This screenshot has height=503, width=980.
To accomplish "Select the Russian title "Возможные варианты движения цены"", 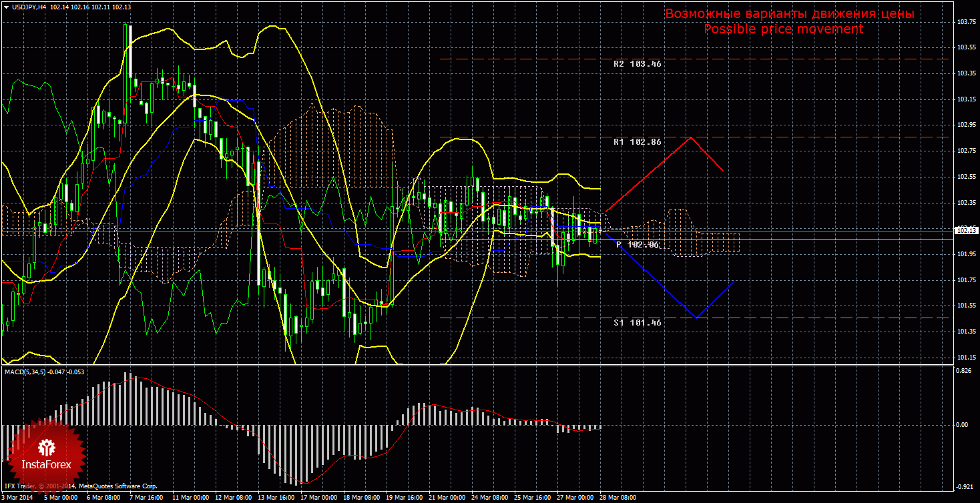I will (x=789, y=14).
